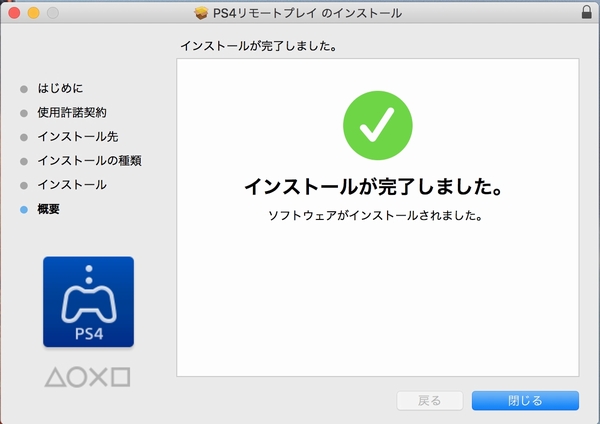
Task: Click the PlayStation cross symbol
Action: pyautogui.click(x=98, y=378)
